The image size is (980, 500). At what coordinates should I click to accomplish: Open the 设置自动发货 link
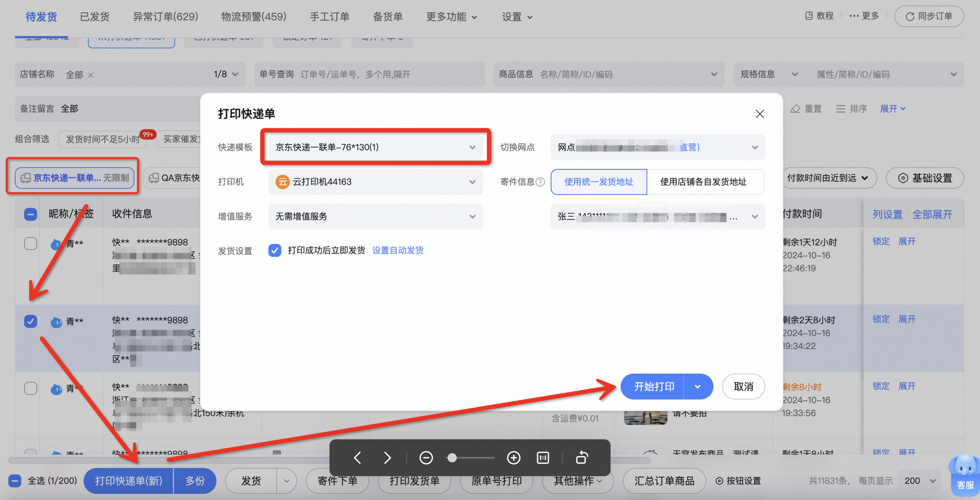coord(398,250)
